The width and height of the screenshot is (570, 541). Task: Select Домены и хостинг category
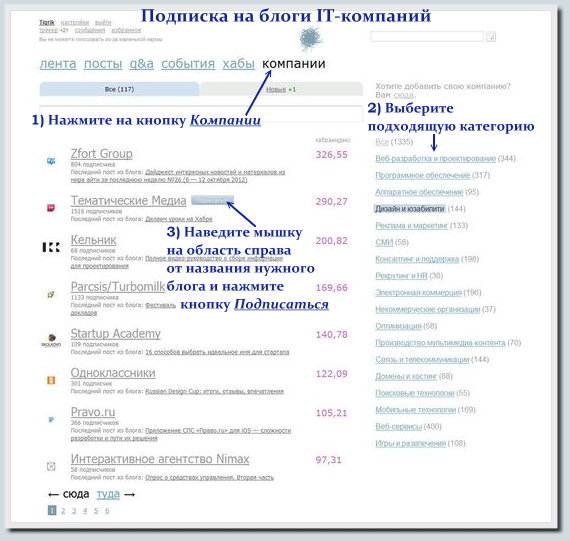(x=406, y=376)
